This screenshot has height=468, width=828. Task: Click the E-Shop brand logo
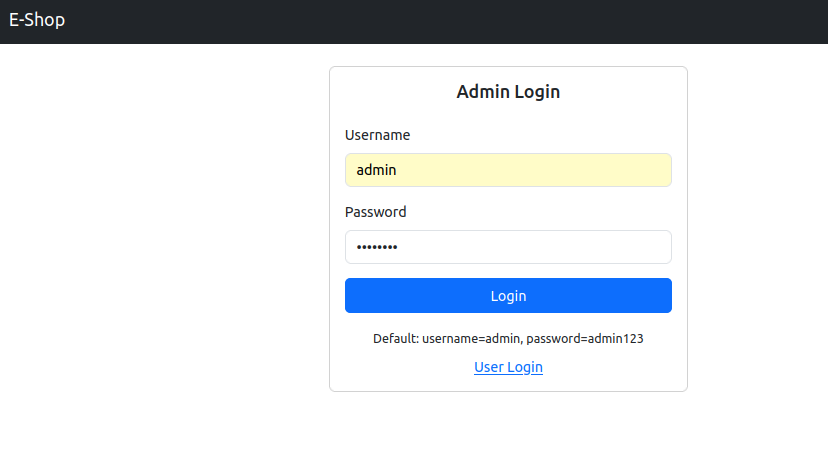pyautogui.click(x=37, y=20)
